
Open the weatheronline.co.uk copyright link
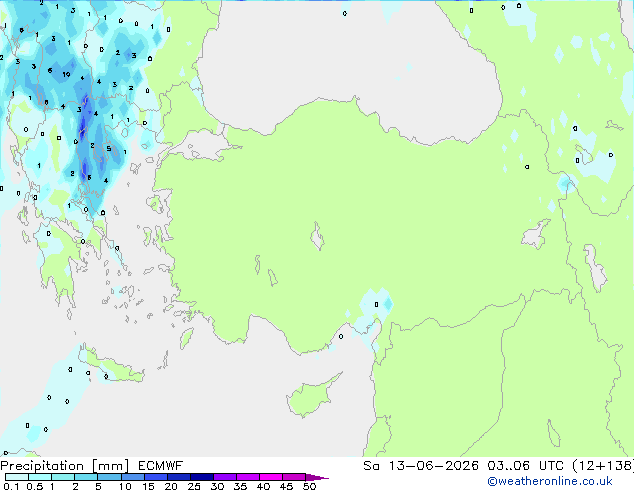coord(550,481)
